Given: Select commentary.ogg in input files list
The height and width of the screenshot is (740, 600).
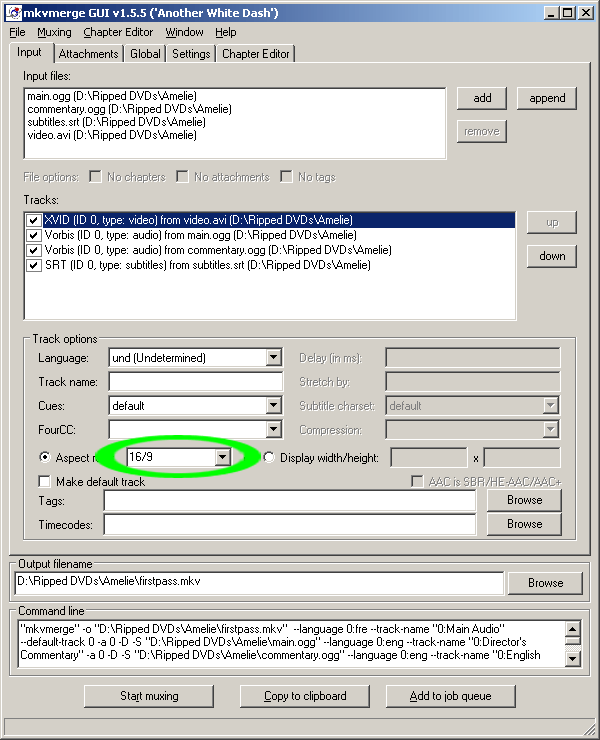Looking at the screenshot, I should [129, 109].
